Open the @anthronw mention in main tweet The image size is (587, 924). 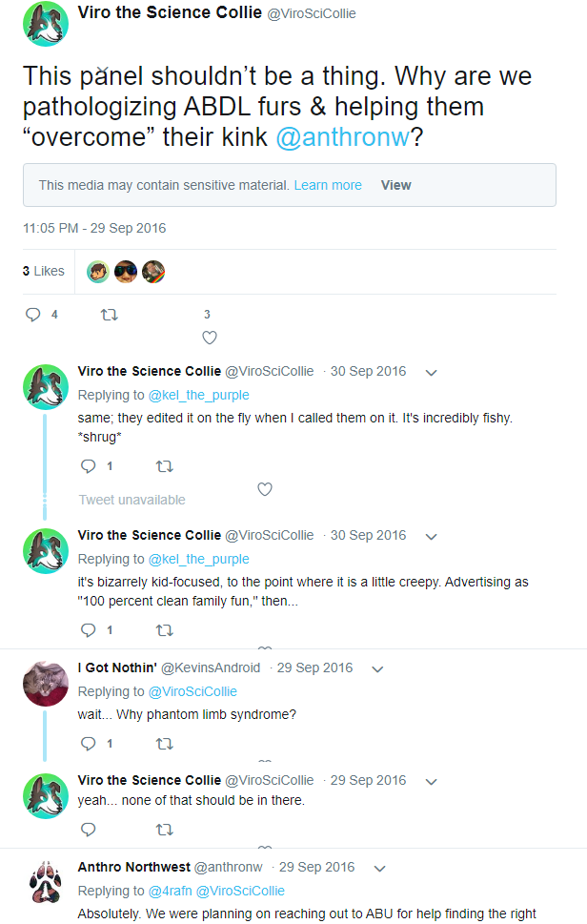click(342, 137)
